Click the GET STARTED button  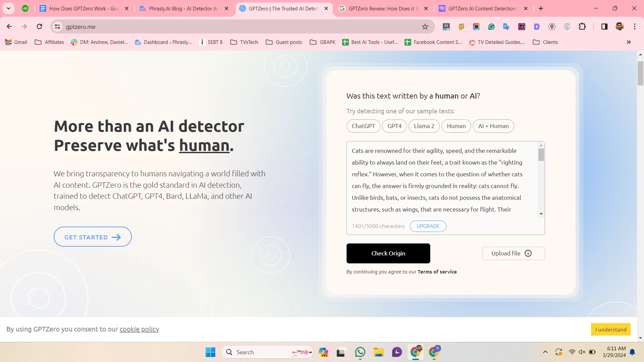[x=93, y=237]
